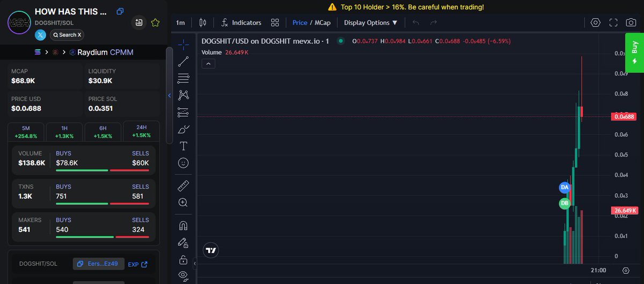This screenshot has width=644, height=284.
Task: Select the XABCD pattern tool
Action: click(x=183, y=95)
